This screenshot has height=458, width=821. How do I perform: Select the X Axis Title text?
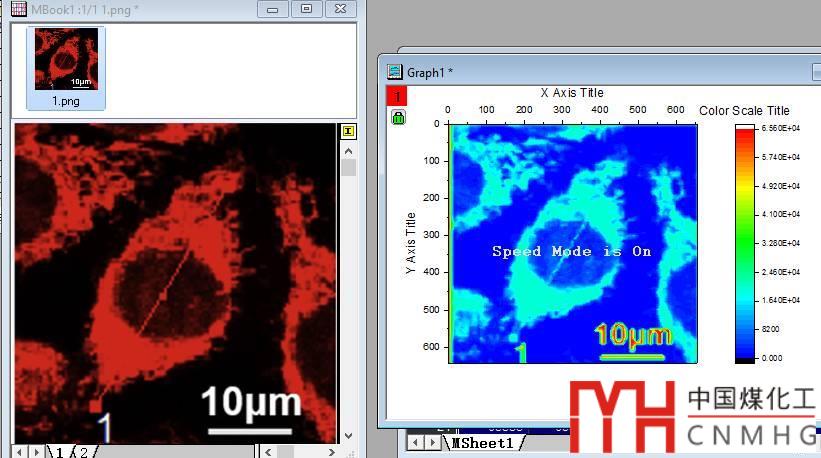[x=572, y=93]
